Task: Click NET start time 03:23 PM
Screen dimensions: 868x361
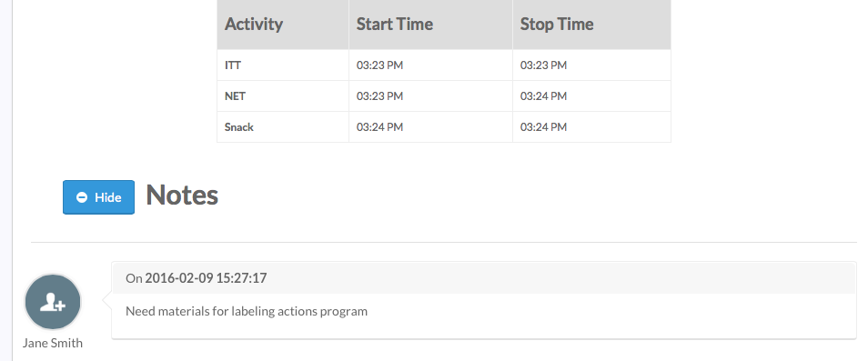Action: (x=379, y=96)
